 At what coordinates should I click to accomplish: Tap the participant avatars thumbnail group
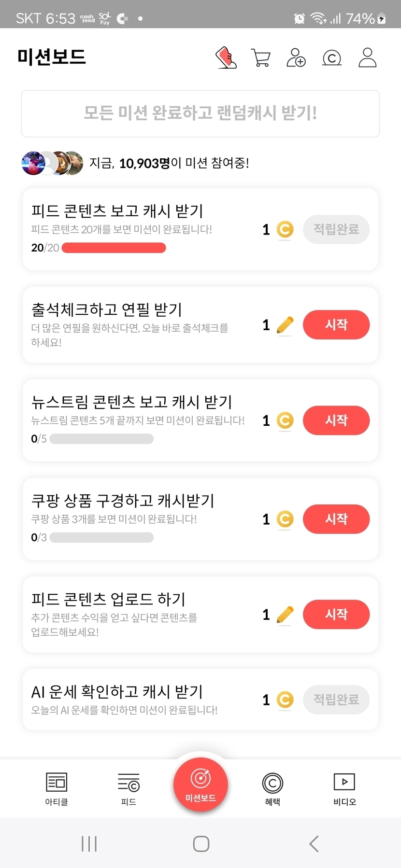[x=52, y=163]
